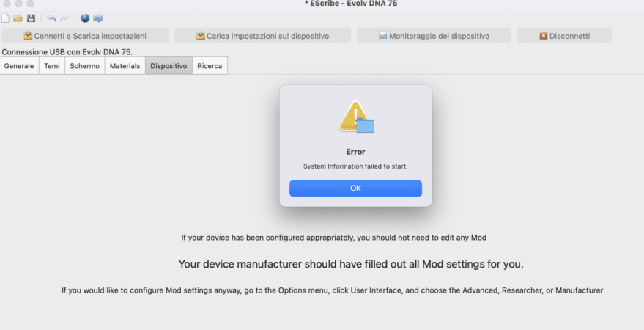
Task: Save settings with the floppy disk icon
Action: coord(31,18)
